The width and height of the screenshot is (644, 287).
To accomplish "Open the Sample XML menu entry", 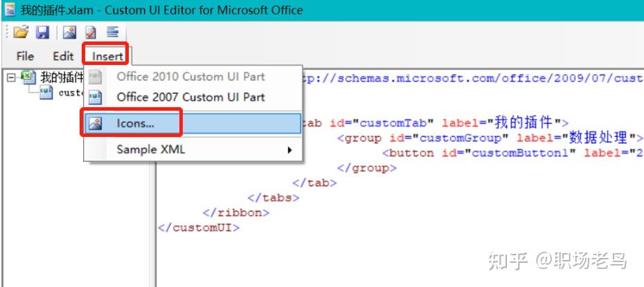I will click(151, 149).
